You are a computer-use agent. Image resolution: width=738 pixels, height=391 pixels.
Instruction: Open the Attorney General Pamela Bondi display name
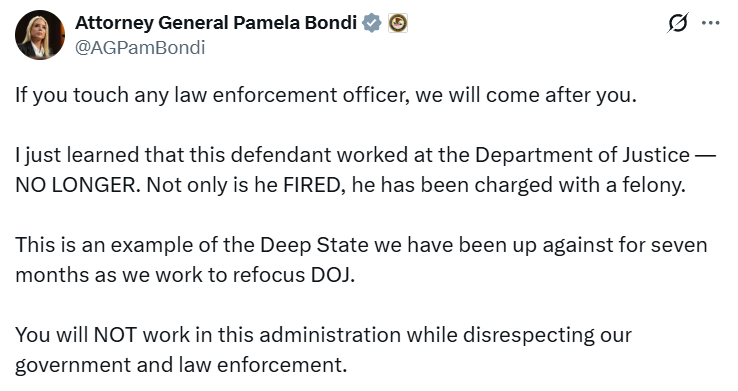pos(216,23)
